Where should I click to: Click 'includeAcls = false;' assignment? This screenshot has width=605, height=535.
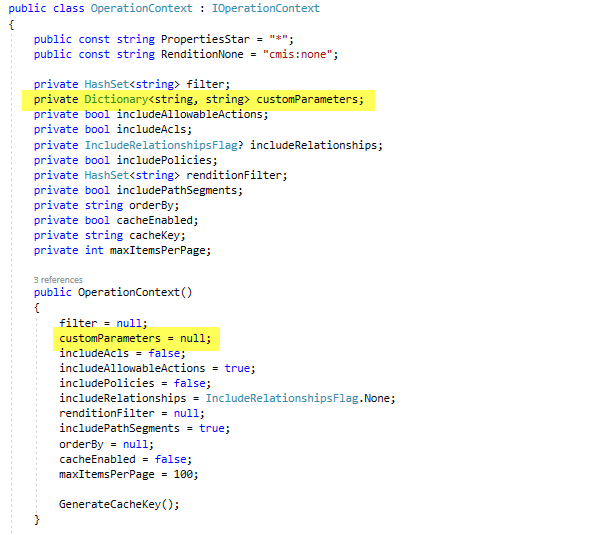(x=122, y=353)
